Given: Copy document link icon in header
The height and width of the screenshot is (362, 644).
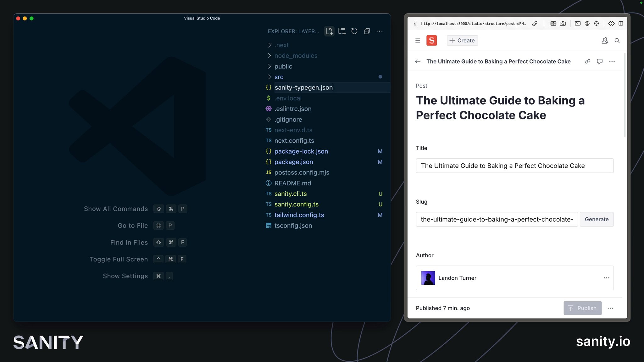Looking at the screenshot, I should coord(587,61).
